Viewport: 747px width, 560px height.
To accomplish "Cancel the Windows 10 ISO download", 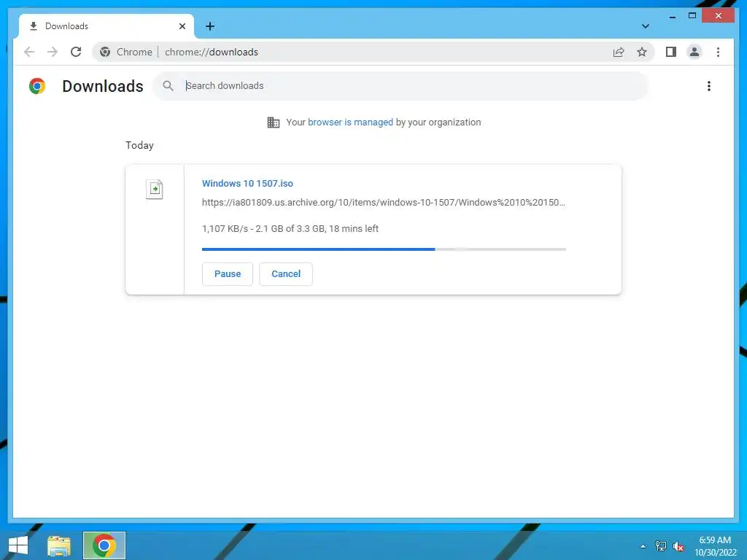I will tap(286, 274).
